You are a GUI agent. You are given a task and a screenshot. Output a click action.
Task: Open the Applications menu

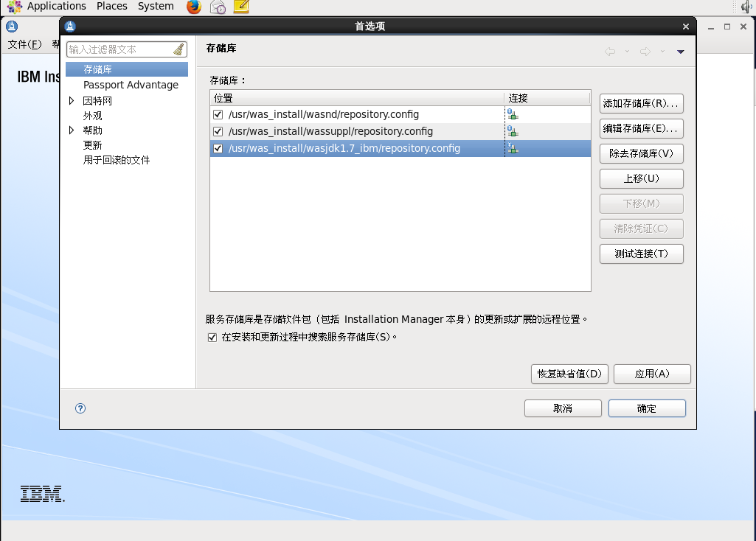(x=56, y=6)
